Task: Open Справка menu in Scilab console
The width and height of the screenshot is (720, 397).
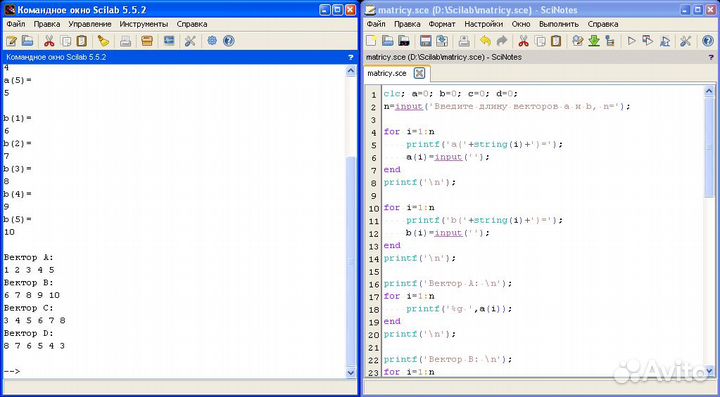Action: 192,24
